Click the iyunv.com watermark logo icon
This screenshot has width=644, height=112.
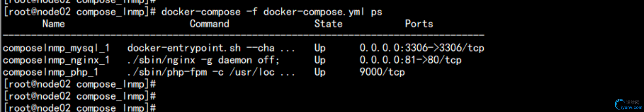click(x=620, y=104)
